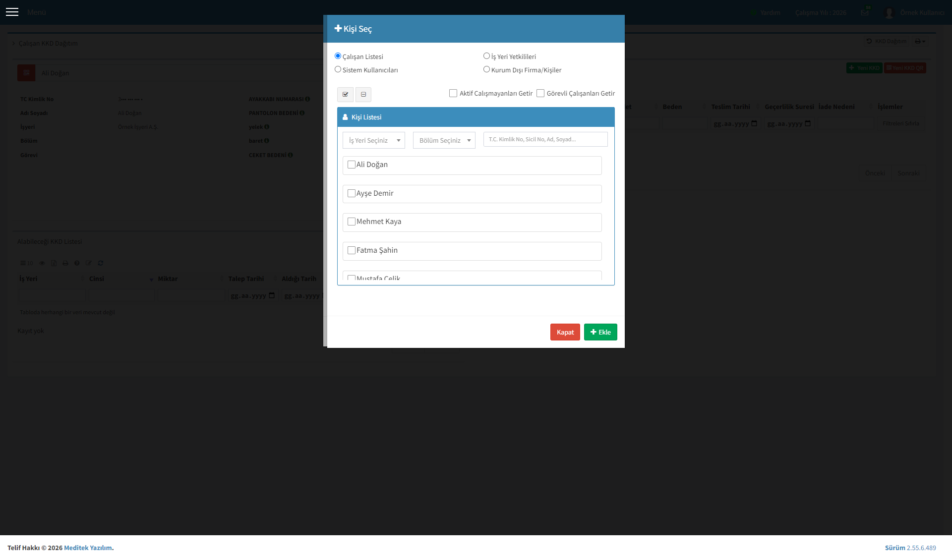This screenshot has width=952, height=560.
Task: Click the printer icon at top right
Action: point(918,41)
